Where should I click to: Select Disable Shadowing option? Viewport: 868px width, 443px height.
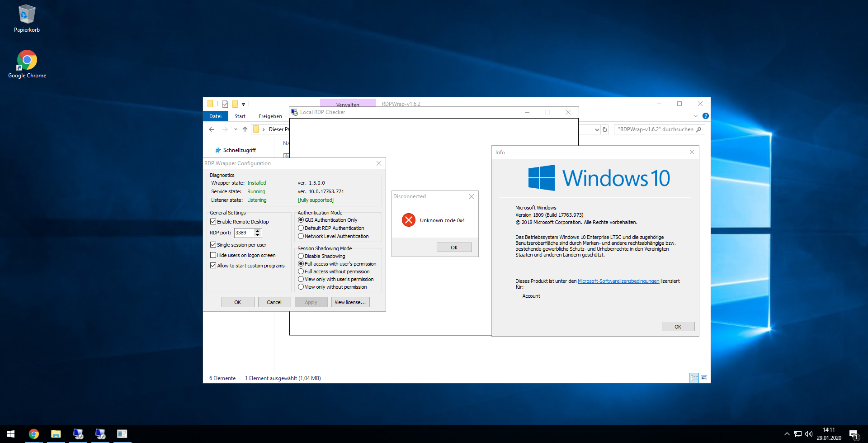coord(301,256)
